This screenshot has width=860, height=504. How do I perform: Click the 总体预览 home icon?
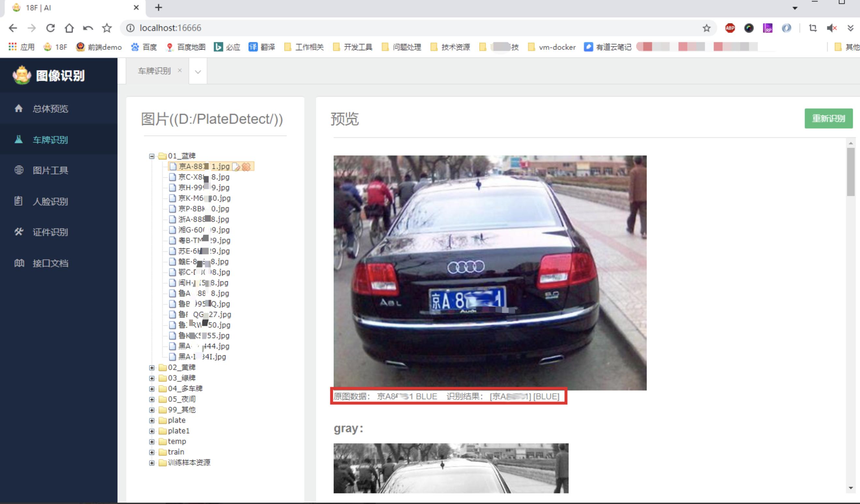pos(18,109)
